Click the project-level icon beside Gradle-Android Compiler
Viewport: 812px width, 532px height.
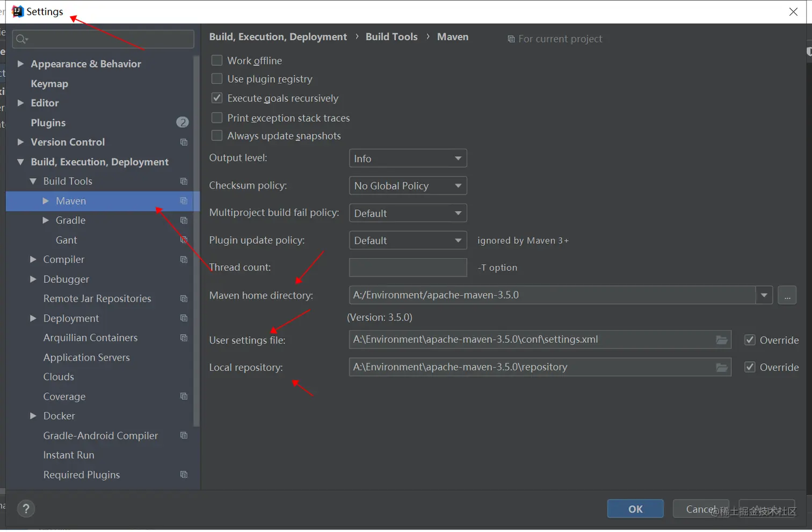184,436
